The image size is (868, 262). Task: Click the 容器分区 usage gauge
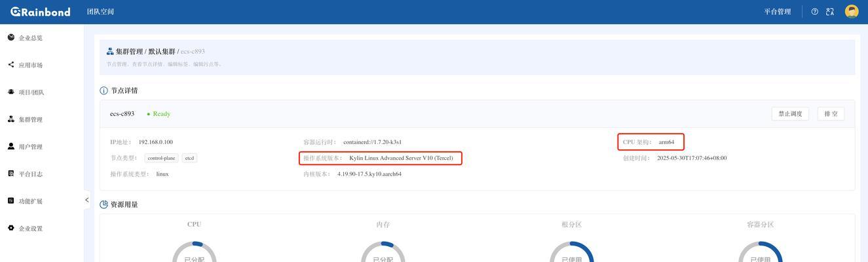tap(761, 252)
